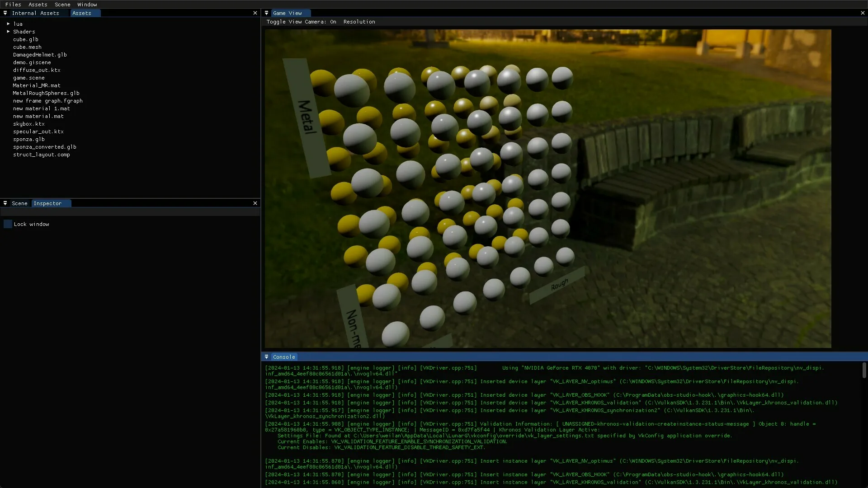The width and height of the screenshot is (868, 488).
Task: Toggle View Camera on/off
Action: point(301,22)
